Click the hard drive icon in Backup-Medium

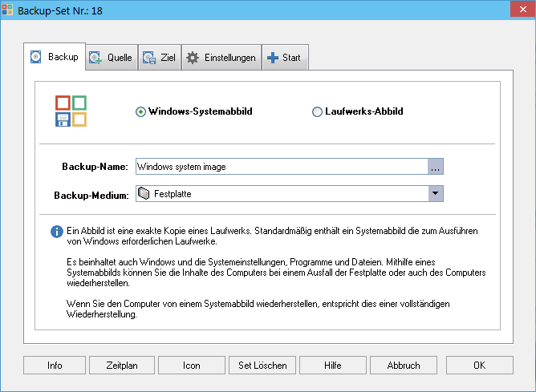[144, 194]
